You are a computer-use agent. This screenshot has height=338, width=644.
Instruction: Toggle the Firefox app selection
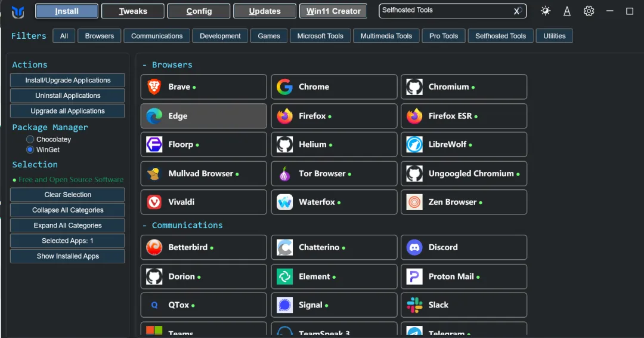coord(334,116)
